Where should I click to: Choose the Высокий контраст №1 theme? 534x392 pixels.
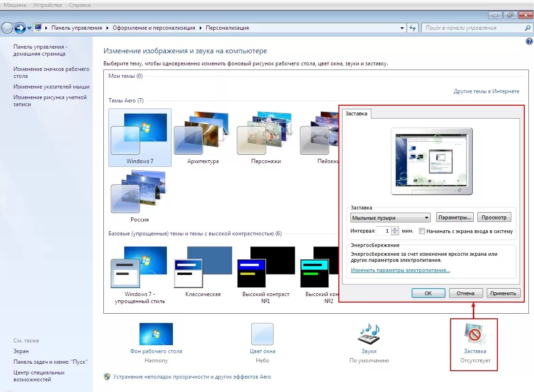[266, 275]
